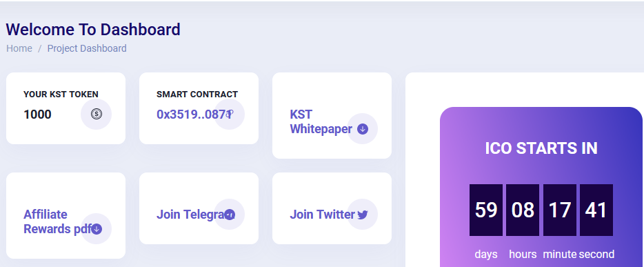Go to Home in the breadcrumb

coord(19,48)
